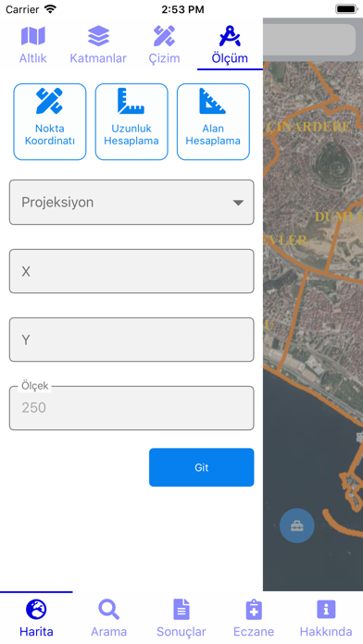Select the Alan Hesaplama area tool
Screen dimensions: 363x644
(213, 121)
